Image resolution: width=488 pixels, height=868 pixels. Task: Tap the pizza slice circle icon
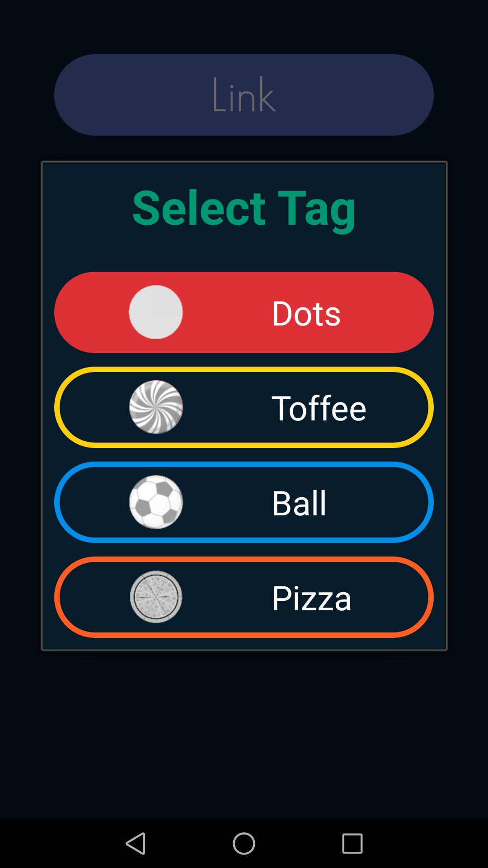click(x=156, y=597)
